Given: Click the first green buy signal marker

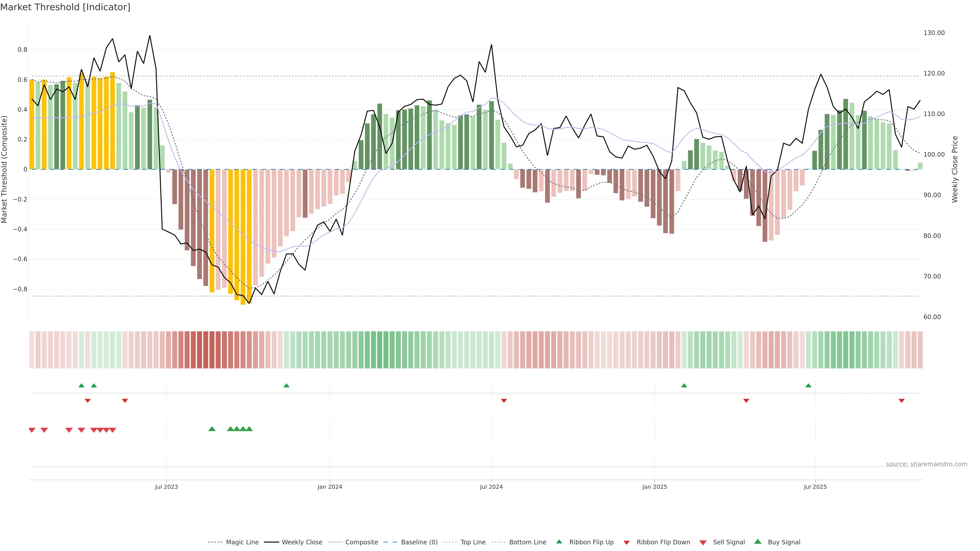Looking at the screenshot, I should (212, 429).
